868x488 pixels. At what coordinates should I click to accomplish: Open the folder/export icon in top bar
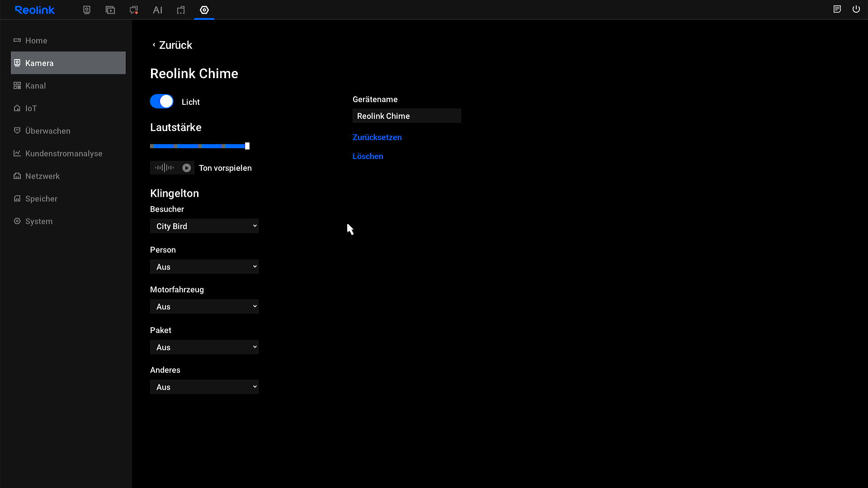pos(181,10)
